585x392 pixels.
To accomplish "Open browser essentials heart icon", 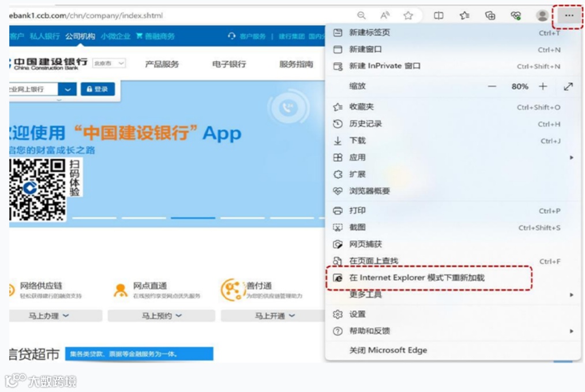I will pyautogui.click(x=516, y=16).
